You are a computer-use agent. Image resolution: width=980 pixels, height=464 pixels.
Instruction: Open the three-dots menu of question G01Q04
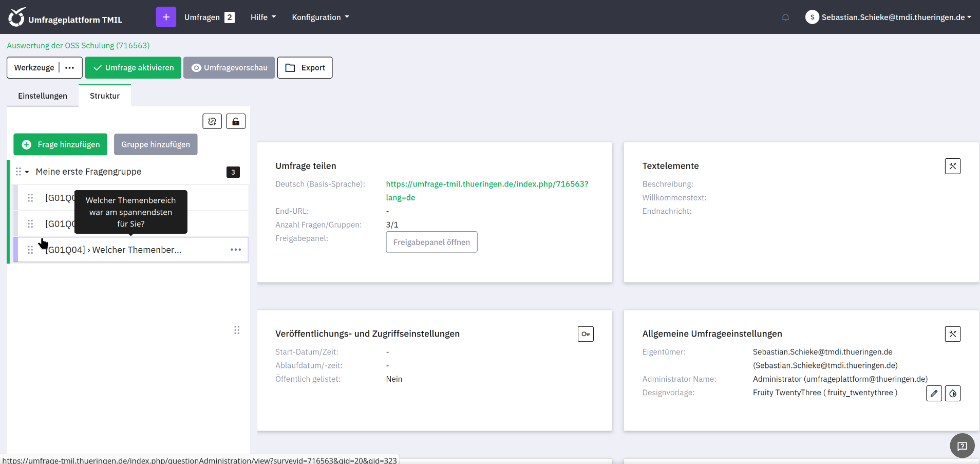pyautogui.click(x=236, y=250)
